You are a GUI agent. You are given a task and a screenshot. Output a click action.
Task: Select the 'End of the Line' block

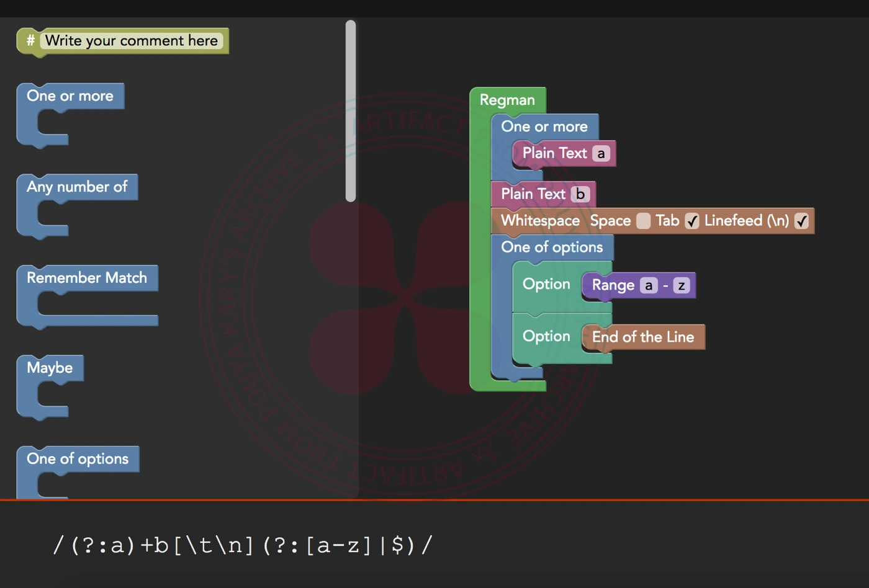(x=643, y=337)
